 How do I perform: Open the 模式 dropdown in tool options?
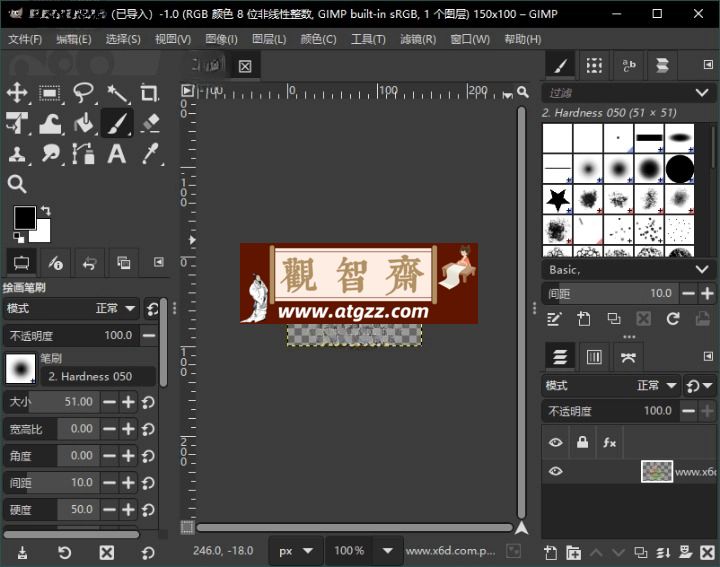tap(71, 308)
